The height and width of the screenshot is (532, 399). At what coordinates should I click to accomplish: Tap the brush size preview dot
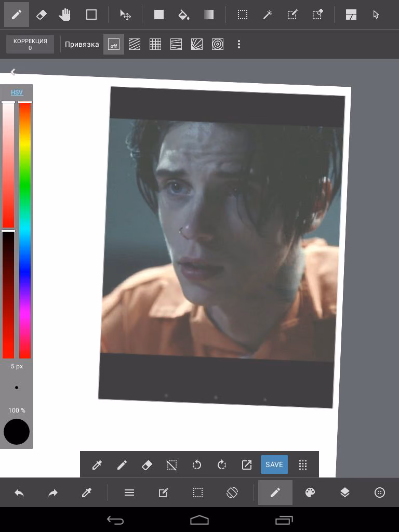click(x=17, y=388)
